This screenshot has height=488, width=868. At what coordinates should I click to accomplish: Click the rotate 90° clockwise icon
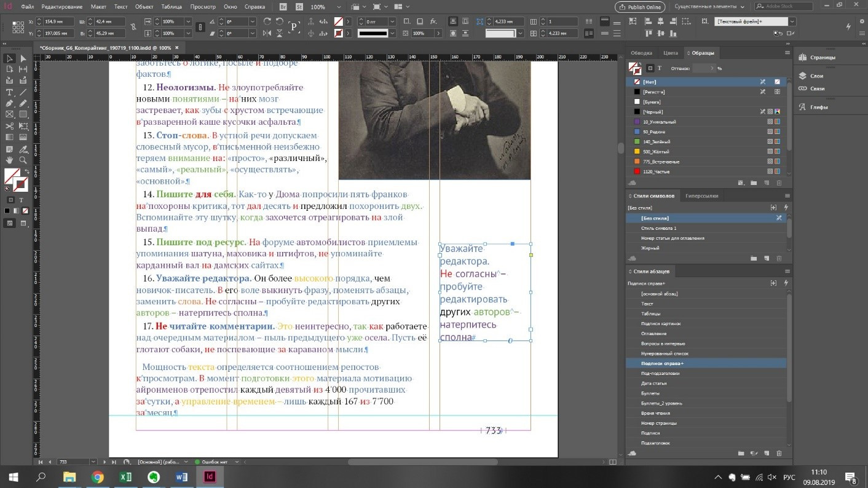[267, 22]
